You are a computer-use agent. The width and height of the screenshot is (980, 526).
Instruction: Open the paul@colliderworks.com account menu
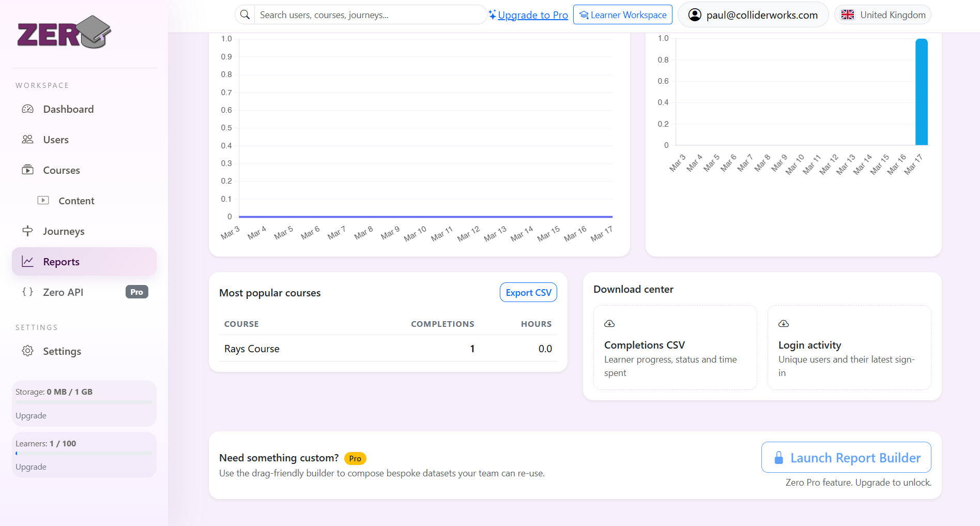click(753, 15)
